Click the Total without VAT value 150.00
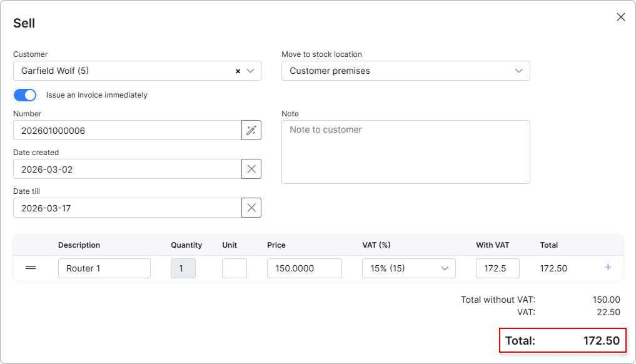This screenshot has height=364, width=636. coord(606,300)
